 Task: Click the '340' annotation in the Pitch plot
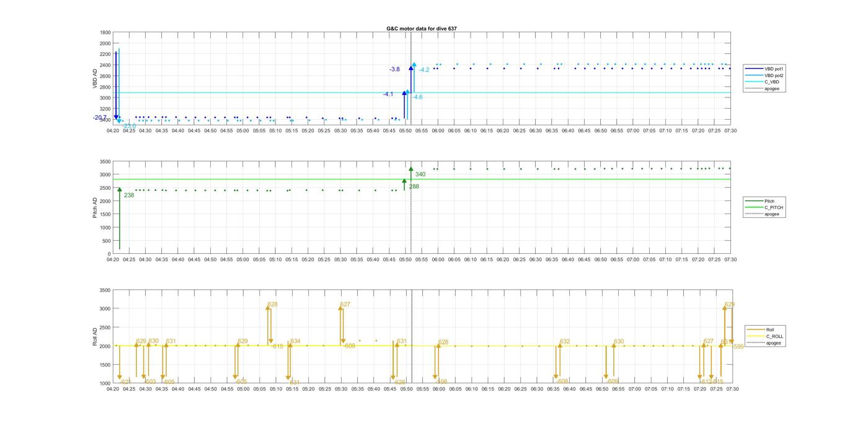pos(420,174)
